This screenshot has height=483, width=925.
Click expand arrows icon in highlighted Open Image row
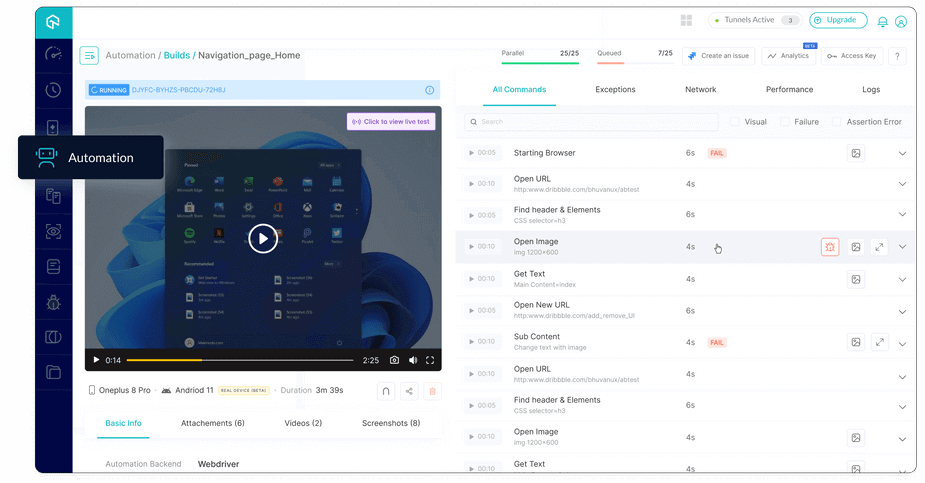click(879, 247)
